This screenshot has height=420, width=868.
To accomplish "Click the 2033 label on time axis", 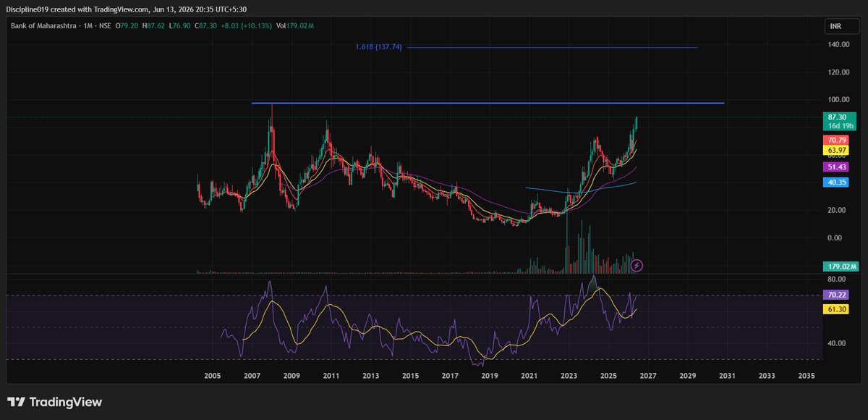I will point(767,376).
